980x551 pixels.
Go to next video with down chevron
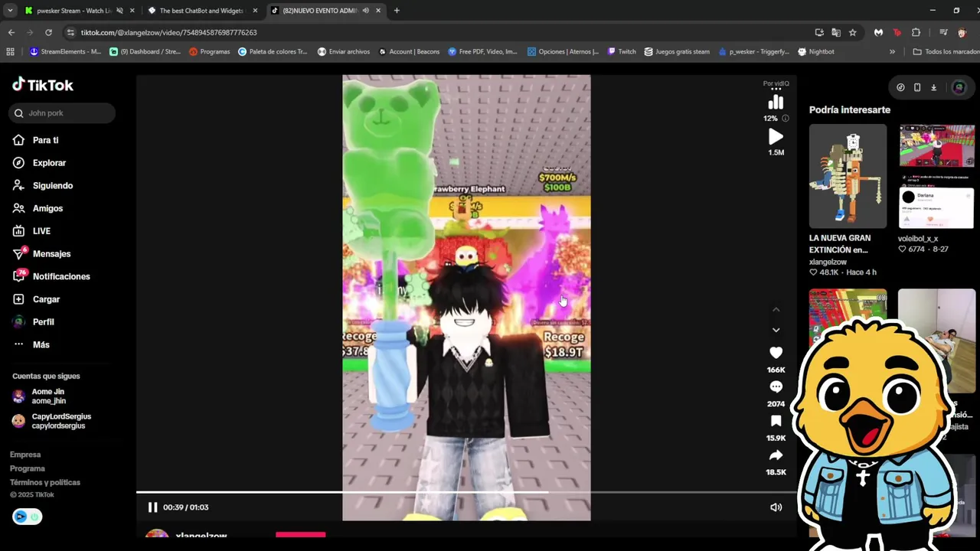click(776, 330)
